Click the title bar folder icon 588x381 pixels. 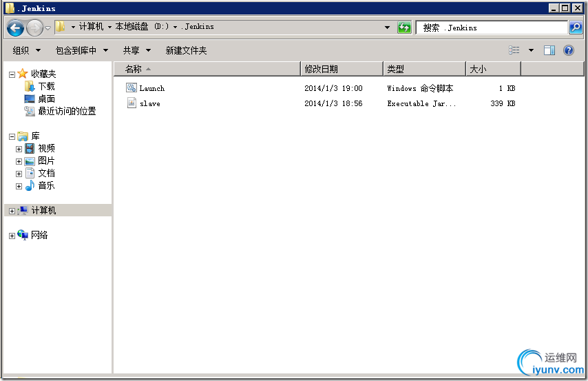point(10,8)
